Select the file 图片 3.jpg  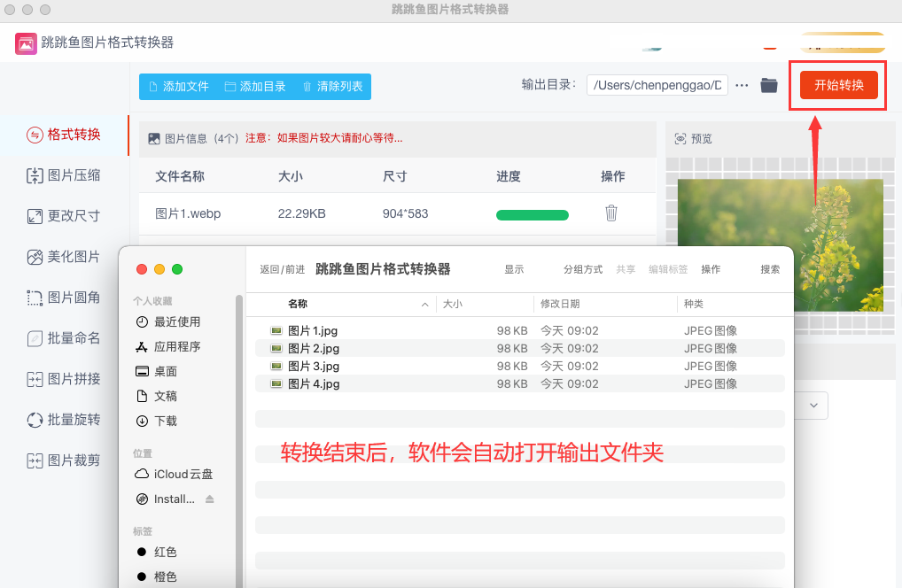(x=520, y=366)
